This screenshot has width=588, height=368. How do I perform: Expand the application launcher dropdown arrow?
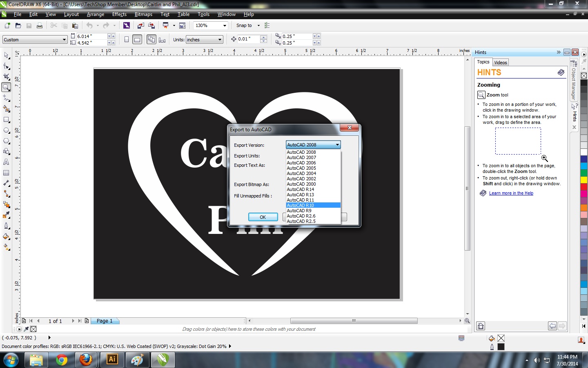coord(174,25)
